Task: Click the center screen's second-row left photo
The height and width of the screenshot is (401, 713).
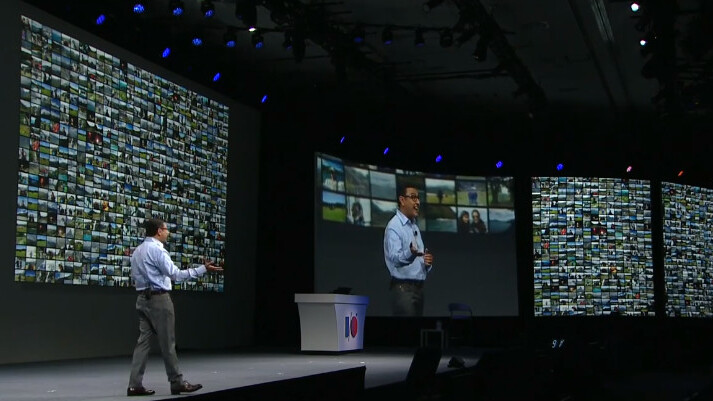Action: point(334,206)
